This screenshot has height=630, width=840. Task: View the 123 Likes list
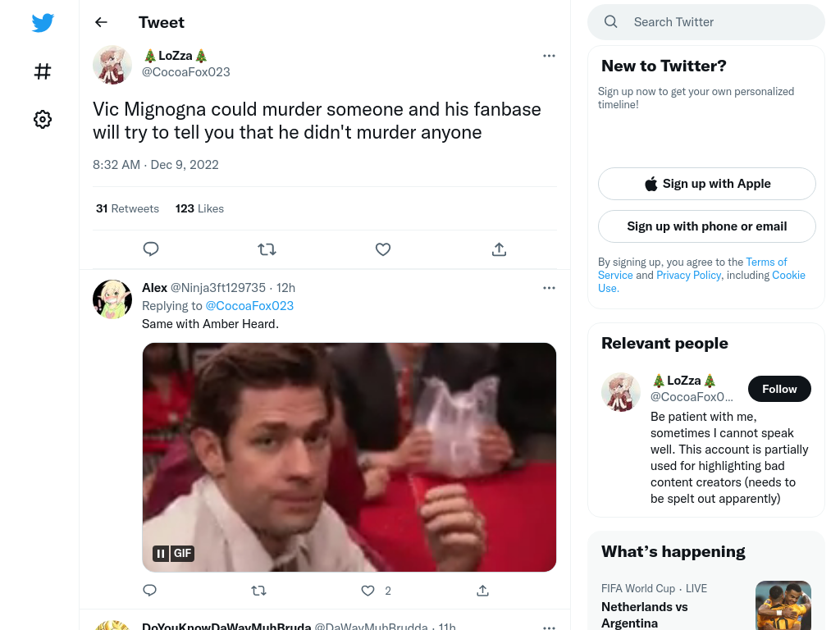point(199,208)
